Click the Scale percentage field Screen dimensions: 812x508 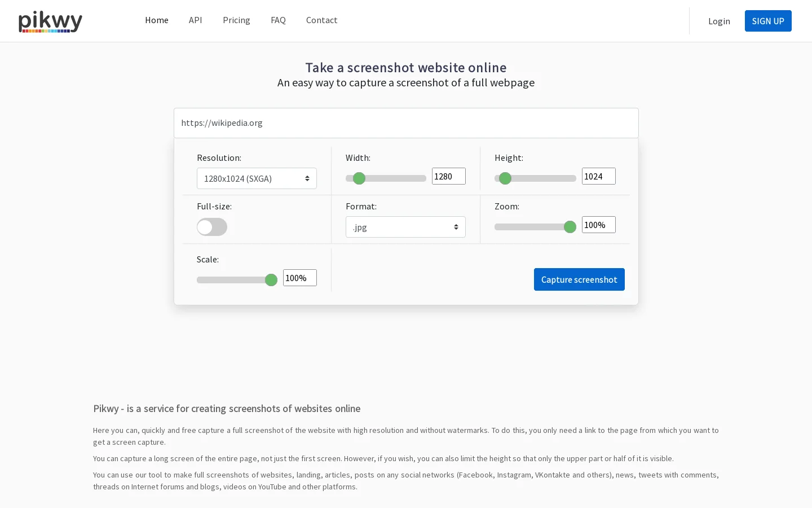(300, 278)
